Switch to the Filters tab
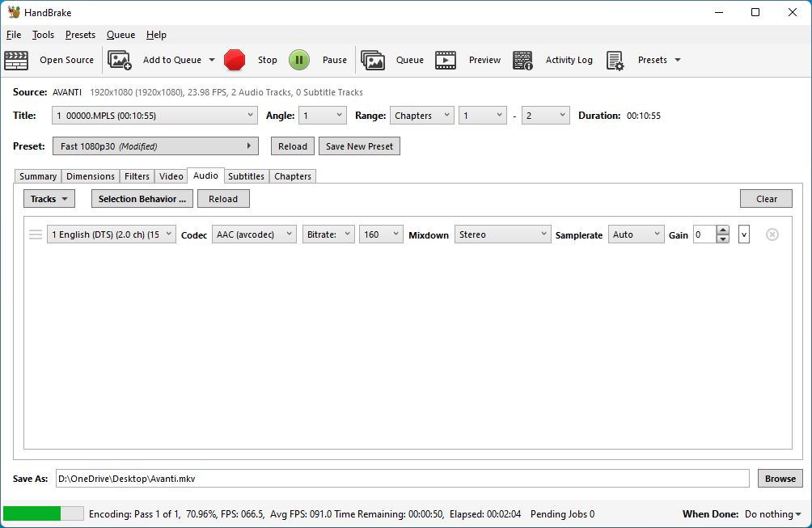This screenshot has width=812, height=528. (137, 176)
